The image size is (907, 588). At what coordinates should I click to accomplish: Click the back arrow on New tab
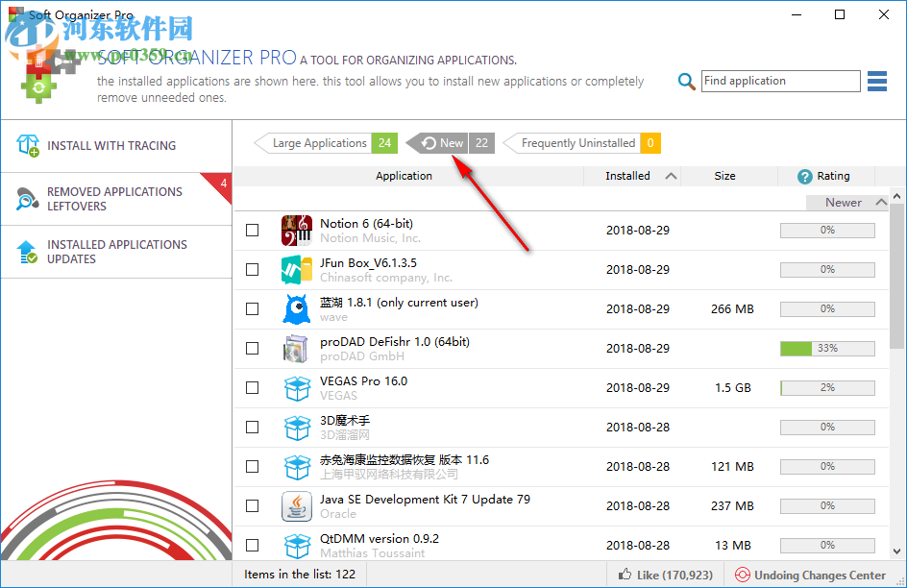click(429, 142)
